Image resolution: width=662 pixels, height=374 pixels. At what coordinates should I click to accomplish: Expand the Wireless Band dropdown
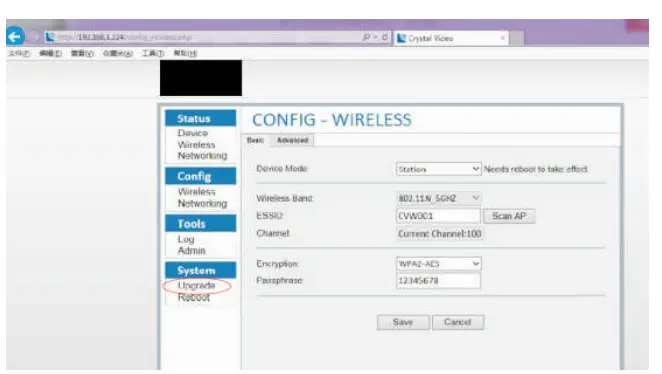[x=439, y=198]
